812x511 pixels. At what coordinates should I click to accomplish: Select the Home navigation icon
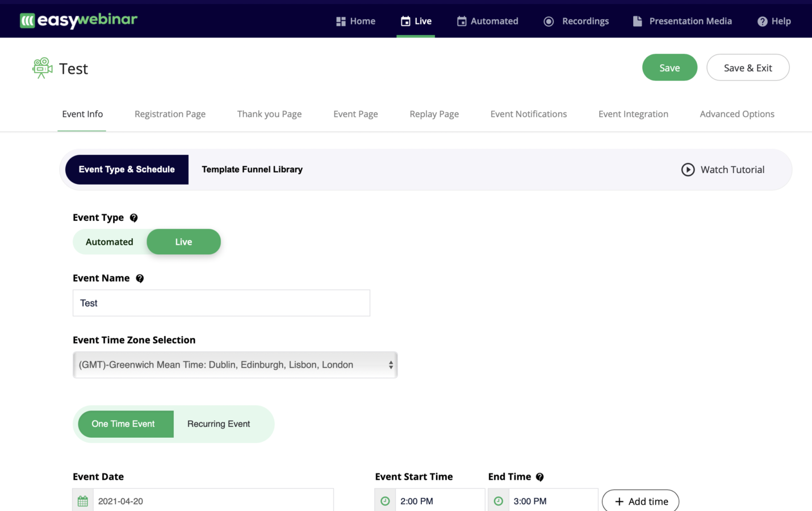click(340, 20)
